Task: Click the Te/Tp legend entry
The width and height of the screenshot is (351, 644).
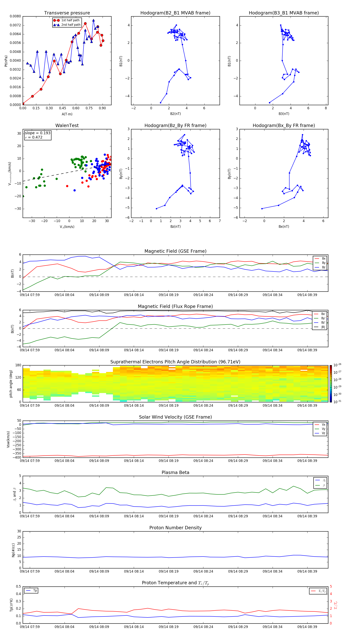Action: 318,591
